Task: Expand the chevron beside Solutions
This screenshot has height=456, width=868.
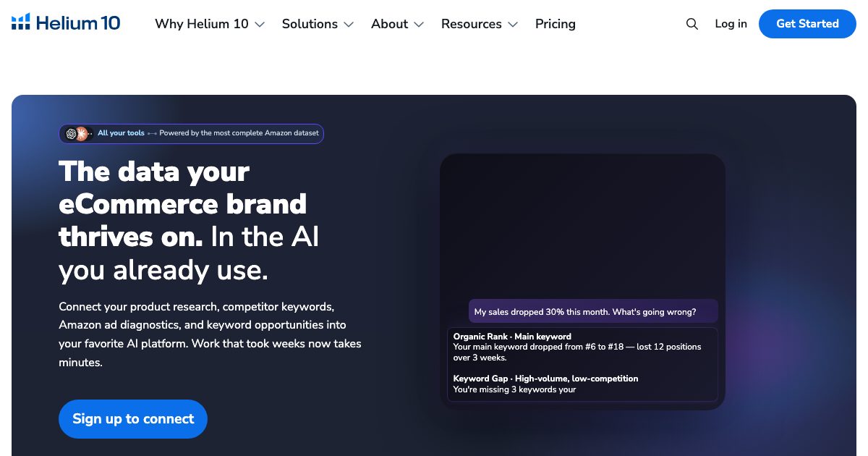Action: pyautogui.click(x=349, y=25)
